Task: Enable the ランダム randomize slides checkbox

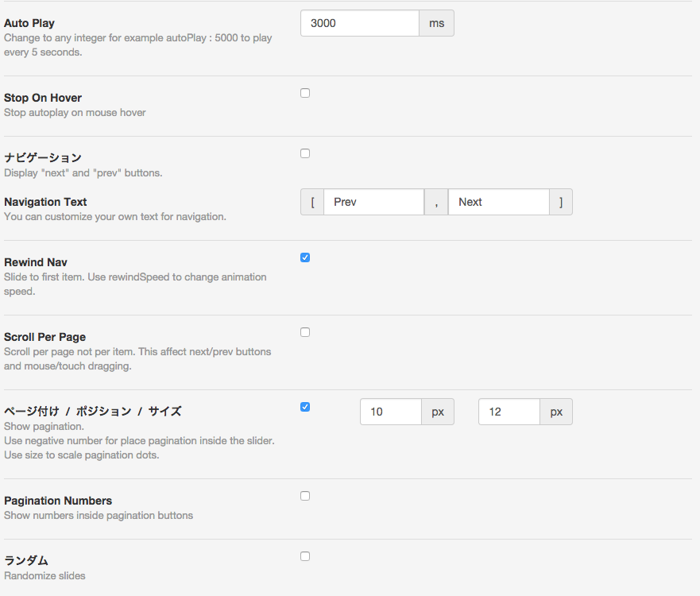Action: [305, 556]
